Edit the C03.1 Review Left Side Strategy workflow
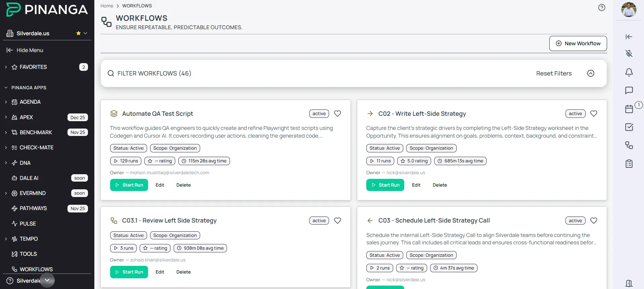The image size is (644, 289). (160, 272)
